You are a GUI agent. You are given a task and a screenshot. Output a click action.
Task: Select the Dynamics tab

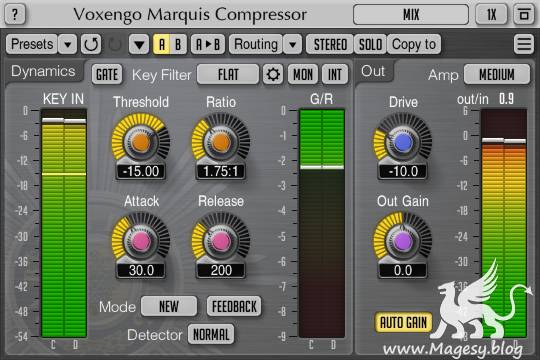coord(43,71)
